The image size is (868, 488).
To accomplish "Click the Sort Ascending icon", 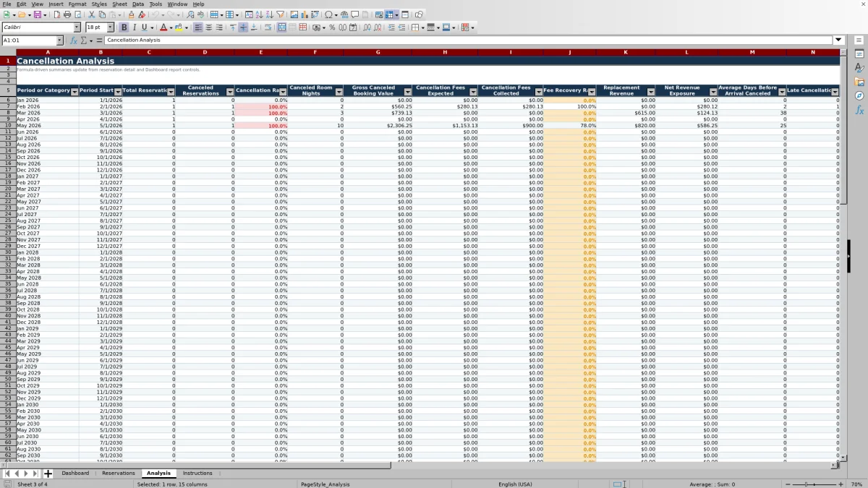I will (x=258, y=14).
